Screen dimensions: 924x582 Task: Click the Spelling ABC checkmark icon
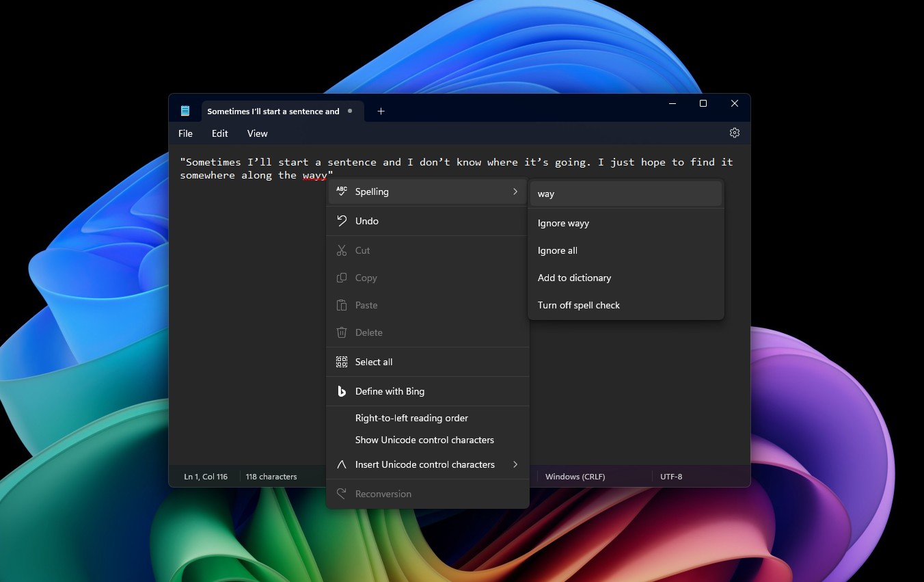pos(342,191)
